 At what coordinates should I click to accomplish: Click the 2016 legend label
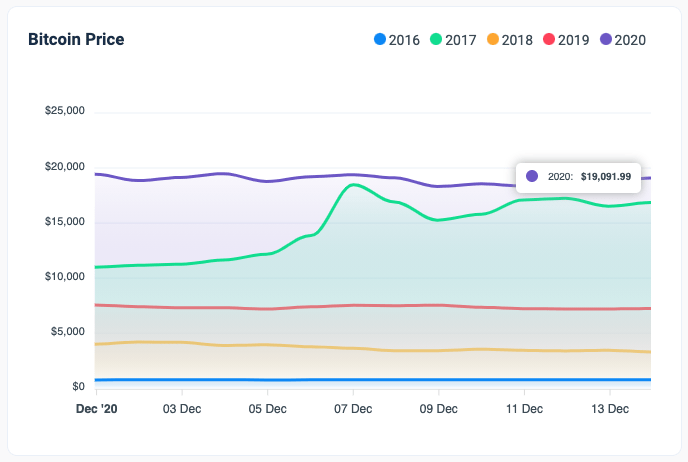[x=404, y=40]
